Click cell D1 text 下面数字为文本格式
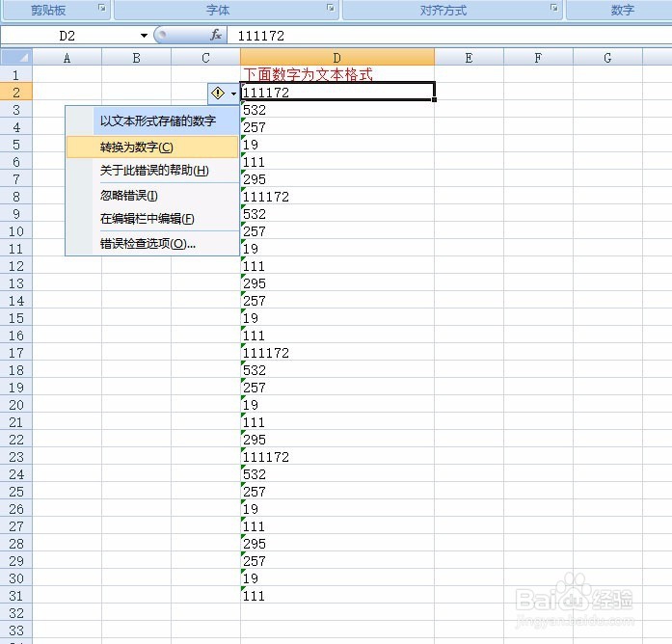Viewport: 672px width, 644px height. coord(308,74)
